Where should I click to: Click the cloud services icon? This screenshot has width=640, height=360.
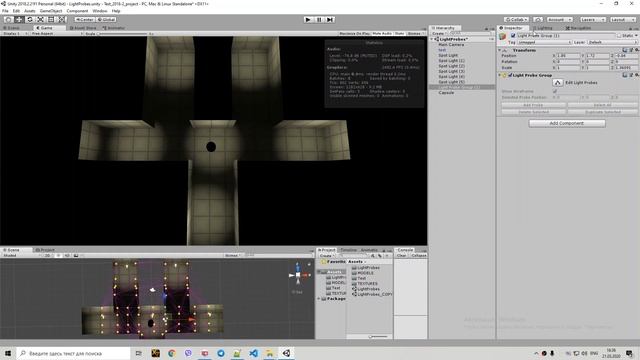[x=538, y=20]
